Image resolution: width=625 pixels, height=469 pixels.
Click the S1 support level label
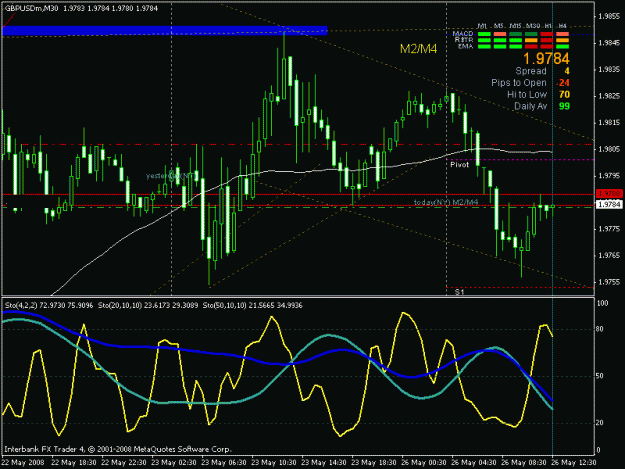coord(460,292)
